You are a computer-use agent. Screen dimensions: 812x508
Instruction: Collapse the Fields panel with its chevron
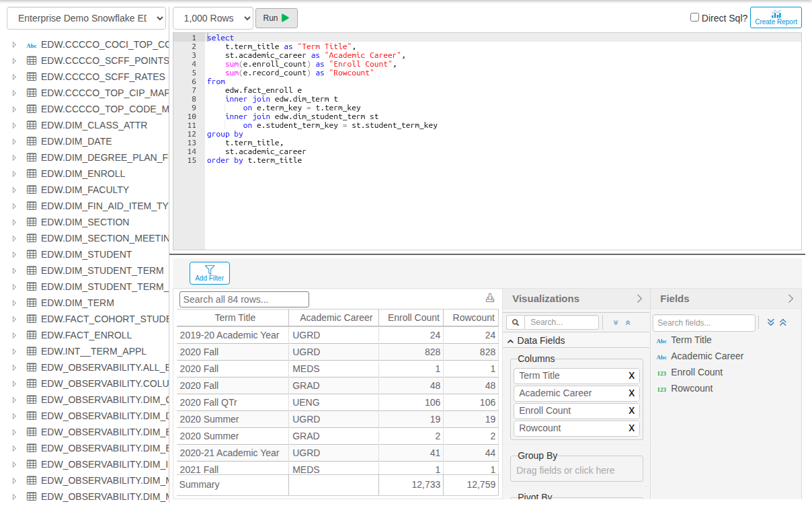pos(790,299)
